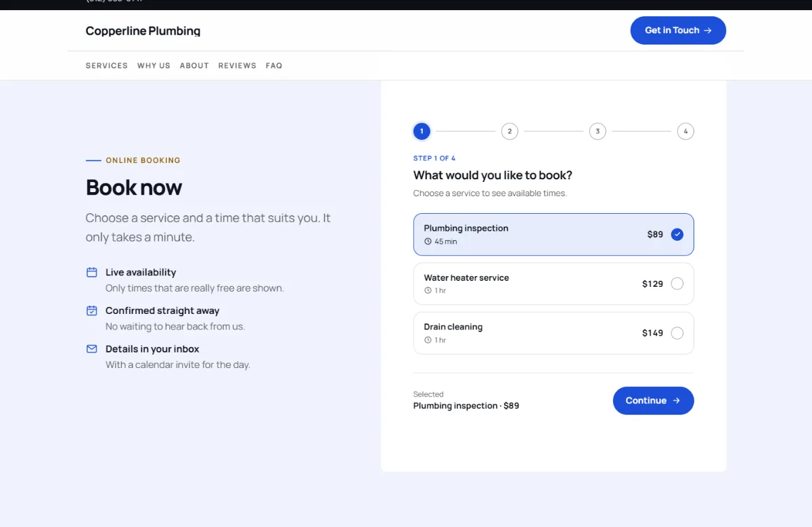
Task: Click the clock icon in Water heater card
Action: pos(428,291)
